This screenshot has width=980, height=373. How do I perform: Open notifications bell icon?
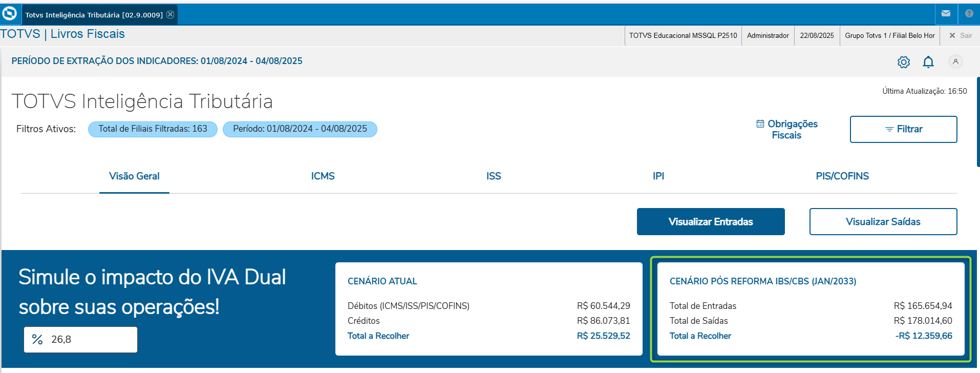pos(928,62)
